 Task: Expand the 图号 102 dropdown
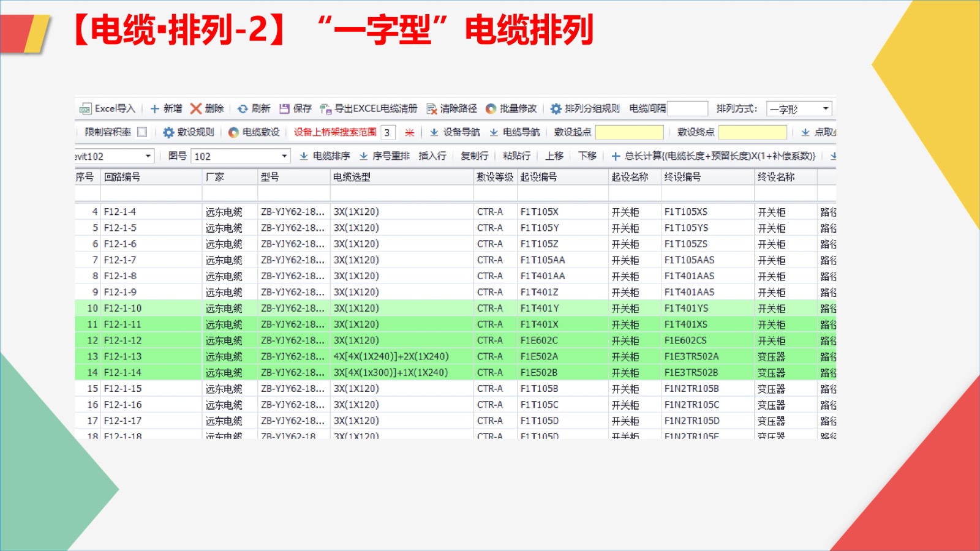284,156
